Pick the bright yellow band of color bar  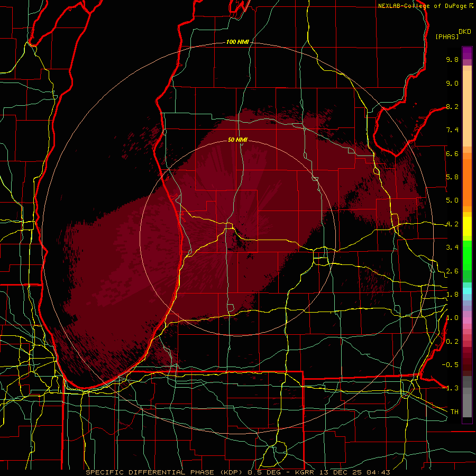(467, 226)
